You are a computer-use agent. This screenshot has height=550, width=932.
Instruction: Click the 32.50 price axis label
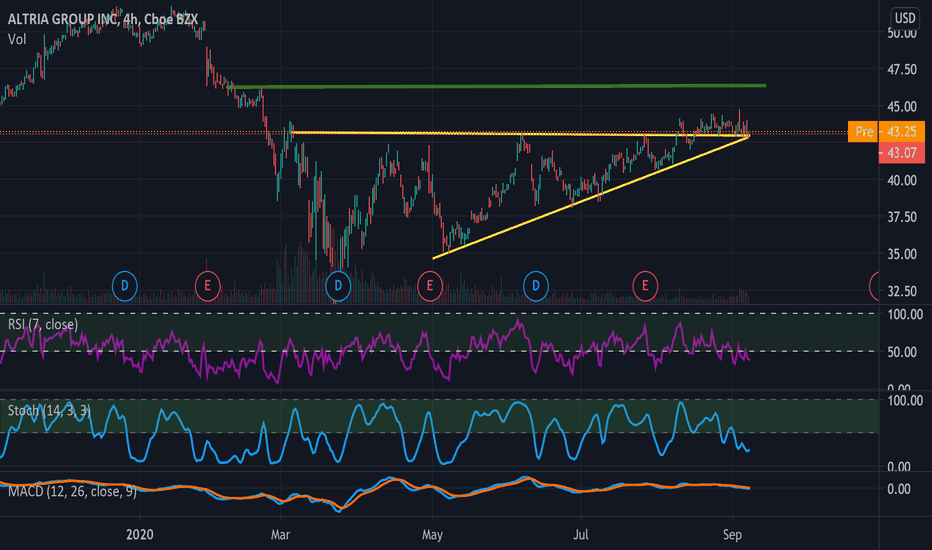(902, 291)
